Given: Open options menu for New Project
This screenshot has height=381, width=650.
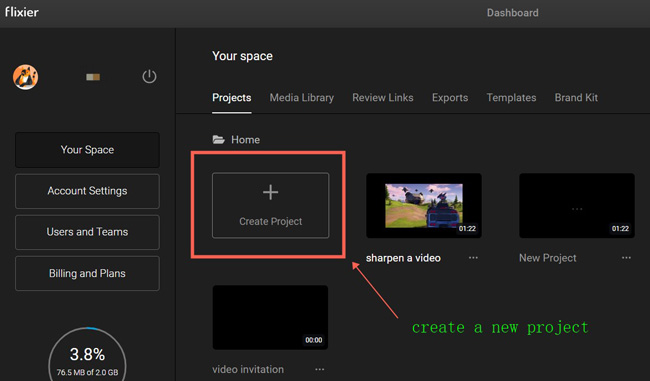Looking at the screenshot, I should point(626,257).
